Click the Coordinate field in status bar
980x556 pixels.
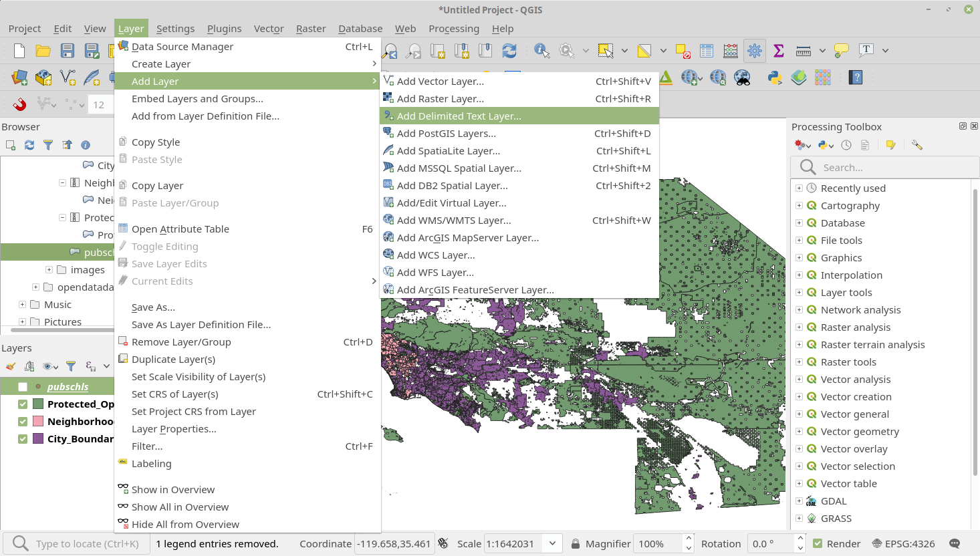coord(394,544)
